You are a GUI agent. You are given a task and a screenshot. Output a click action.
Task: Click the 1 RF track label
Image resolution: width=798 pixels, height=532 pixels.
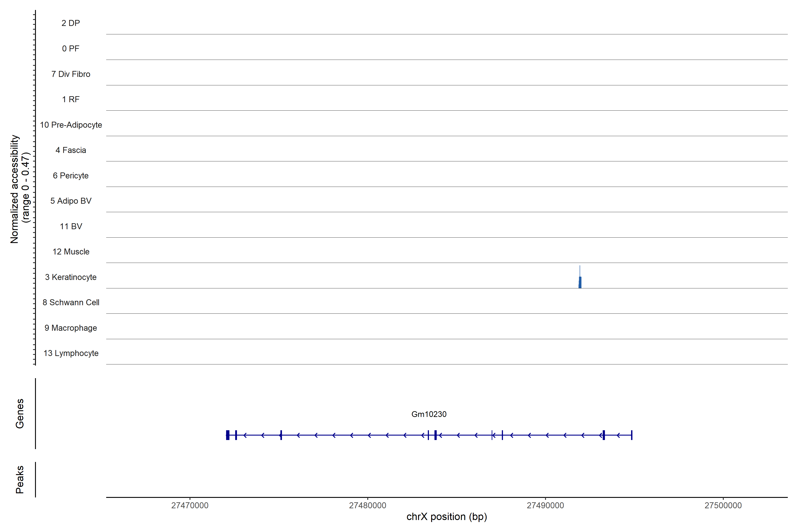[70, 99]
